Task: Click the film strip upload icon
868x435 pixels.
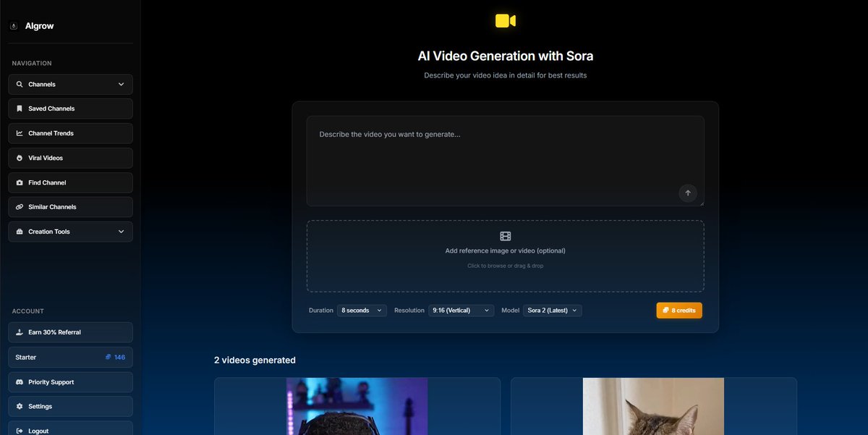Action: pos(506,236)
